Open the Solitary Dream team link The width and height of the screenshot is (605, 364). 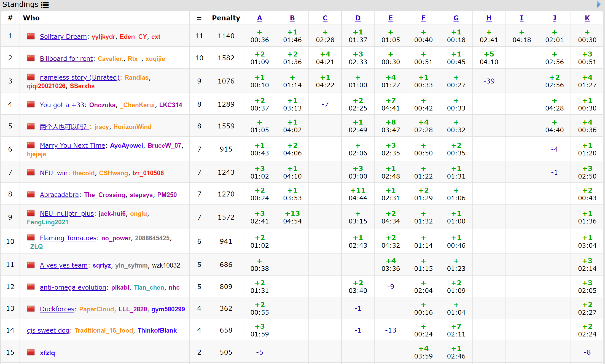(x=63, y=37)
